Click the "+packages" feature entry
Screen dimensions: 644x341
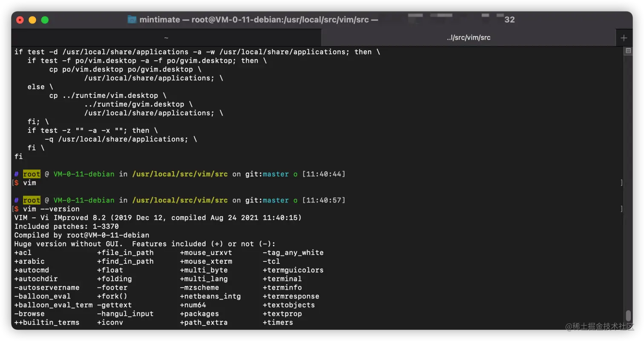tap(199, 314)
